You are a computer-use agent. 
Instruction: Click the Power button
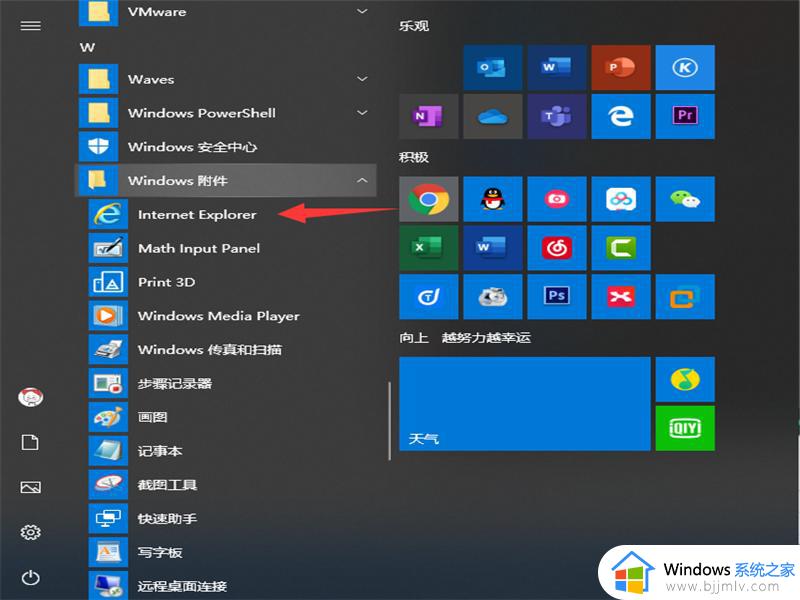pos(31,578)
